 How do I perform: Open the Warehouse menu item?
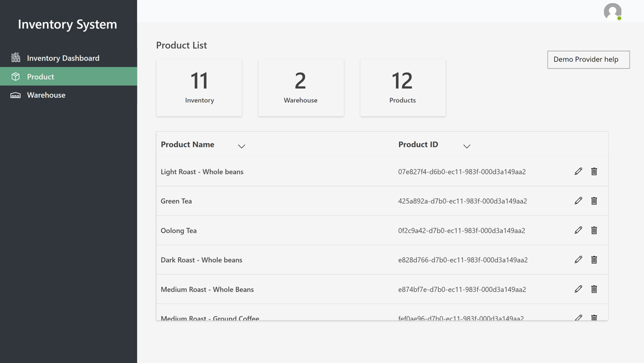[46, 95]
